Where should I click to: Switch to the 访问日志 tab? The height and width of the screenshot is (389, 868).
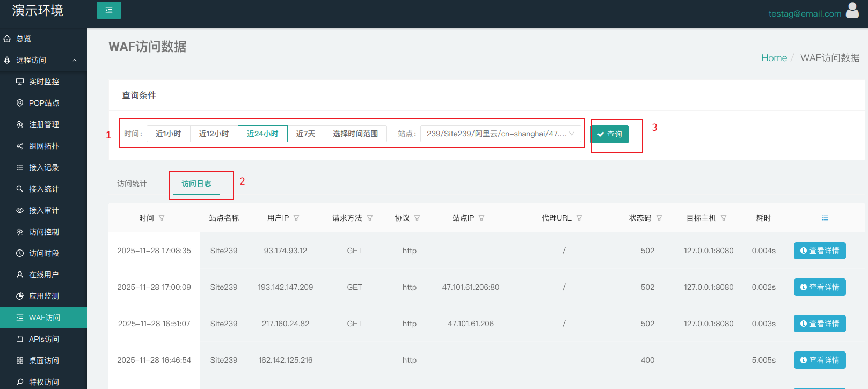point(196,184)
